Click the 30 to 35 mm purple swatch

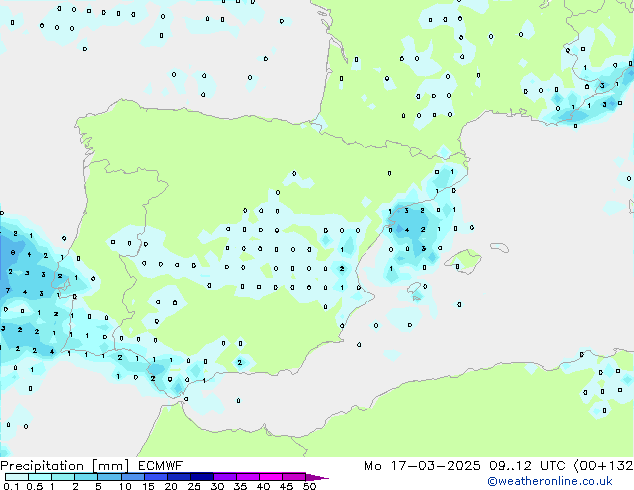coord(224,477)
